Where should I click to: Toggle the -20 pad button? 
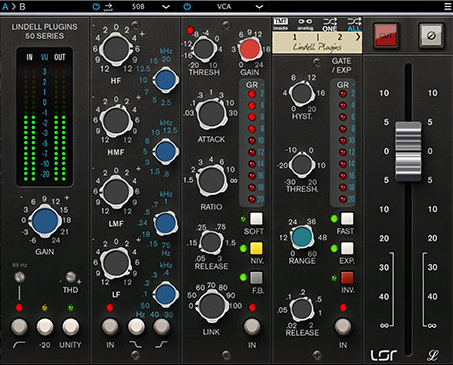[45, 326]
